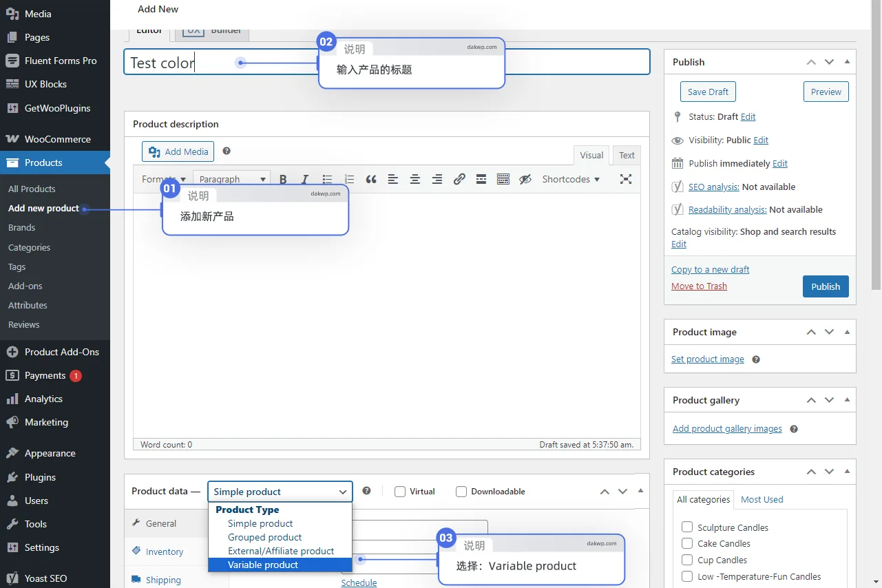Viewport: 882px width, 588px height.
Task: Select External/Affiliate product option
Action: click(280, 551)
